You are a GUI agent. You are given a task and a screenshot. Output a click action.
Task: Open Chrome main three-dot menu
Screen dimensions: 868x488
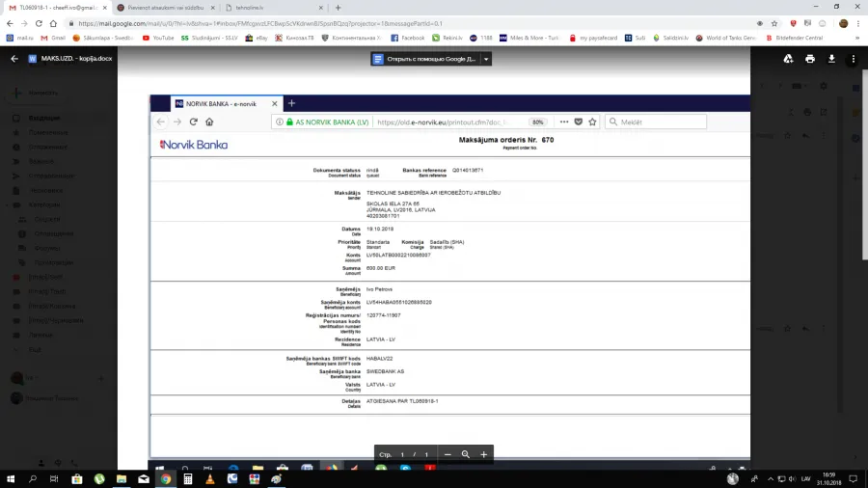point(858,24)
